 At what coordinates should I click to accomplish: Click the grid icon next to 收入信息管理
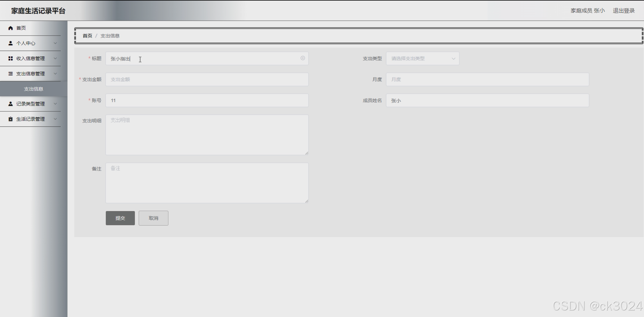[x=11, y=58]
